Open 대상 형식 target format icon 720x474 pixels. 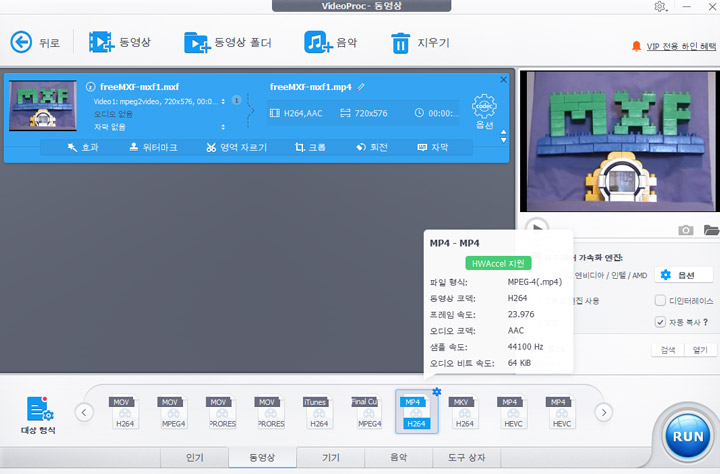tap(39, 415)
